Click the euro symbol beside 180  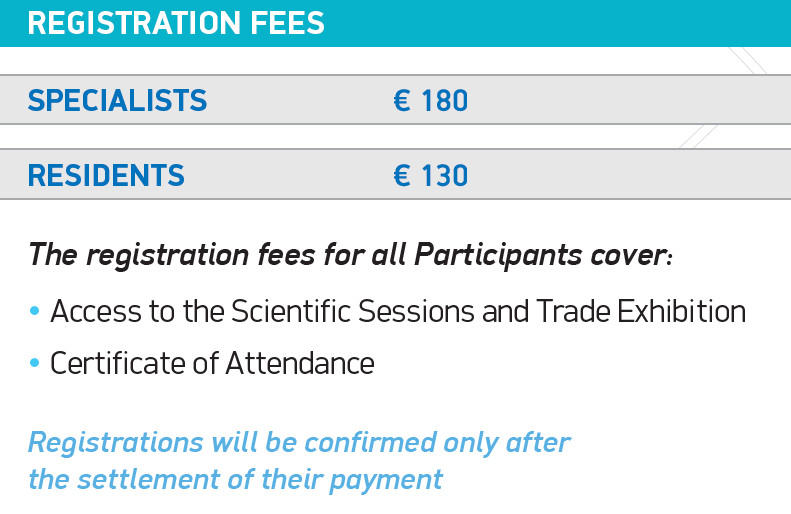click(402, 100)
